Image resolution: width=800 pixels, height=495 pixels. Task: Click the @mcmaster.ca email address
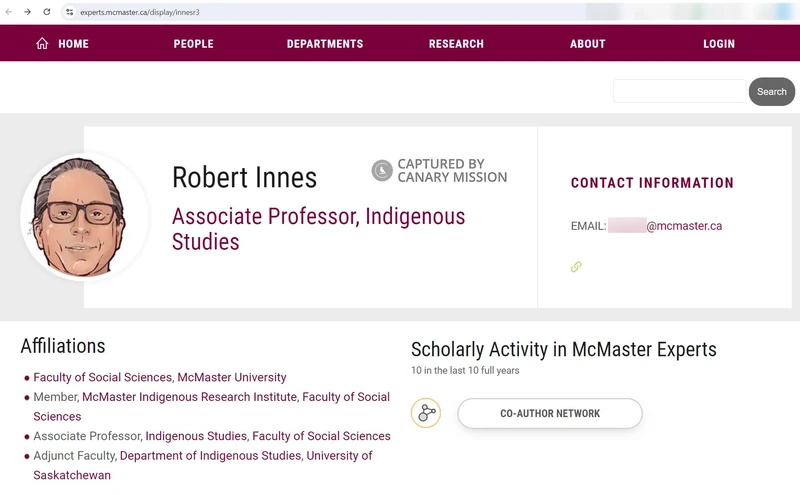[x=684, y=226]
